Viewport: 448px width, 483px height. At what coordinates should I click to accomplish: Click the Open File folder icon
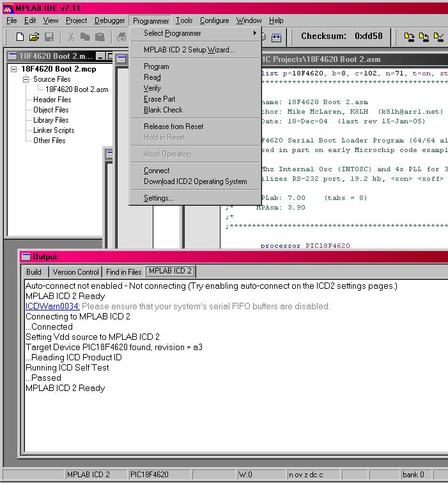[35, 37]
